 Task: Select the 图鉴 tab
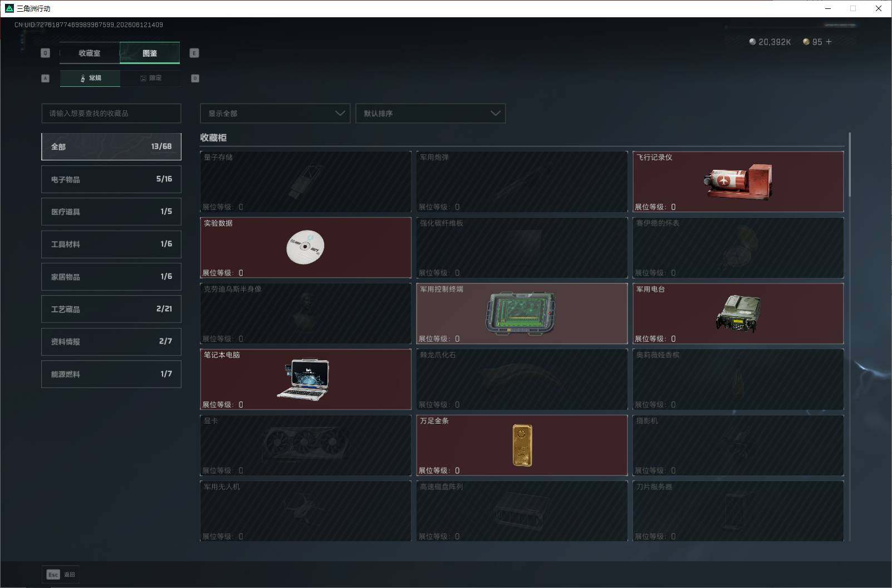tap(150, 53)
